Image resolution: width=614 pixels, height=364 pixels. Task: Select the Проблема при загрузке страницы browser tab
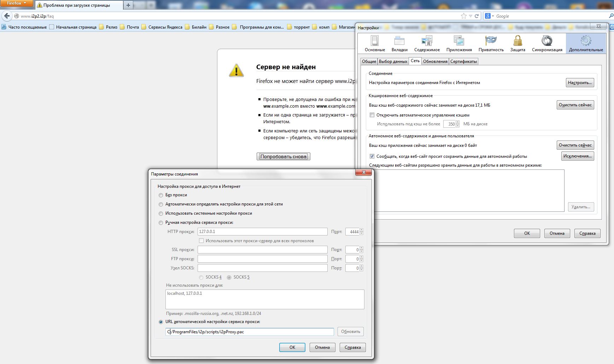point(78,5)
